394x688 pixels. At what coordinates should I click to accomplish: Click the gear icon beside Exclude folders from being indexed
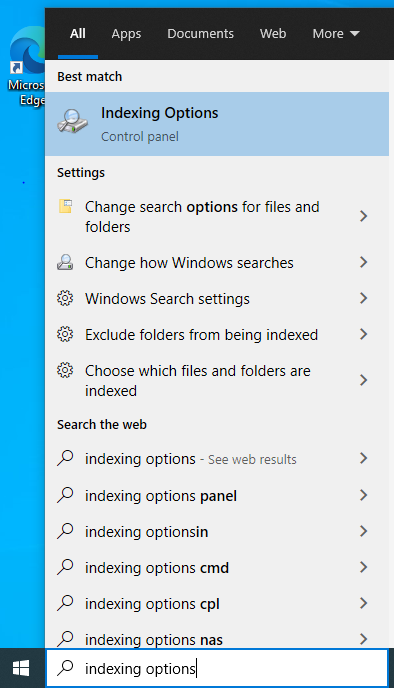(65, 334)
